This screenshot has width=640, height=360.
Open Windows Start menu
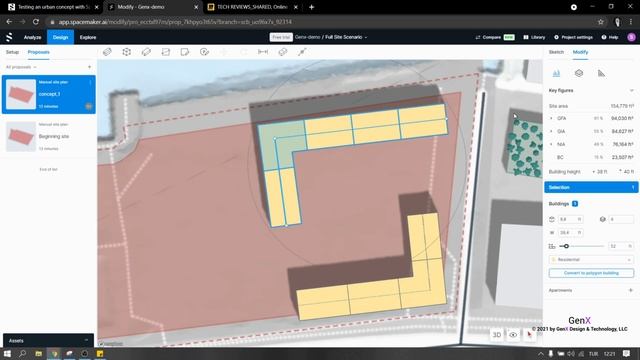(x=7, y=353)
